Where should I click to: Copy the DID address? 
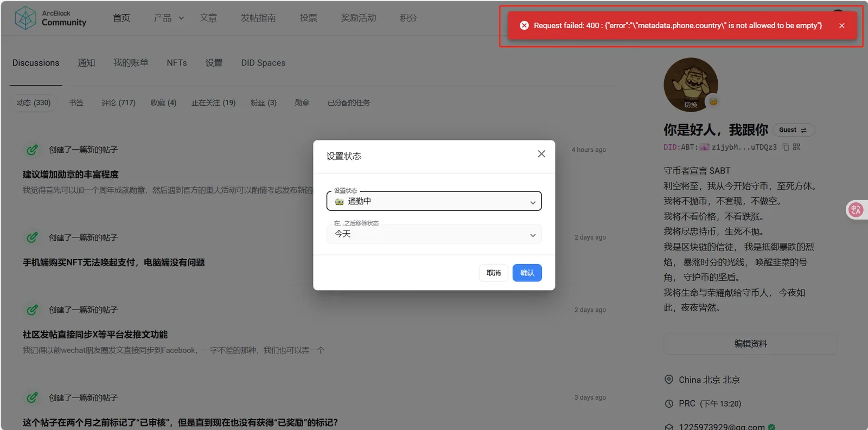(x=786, y=147)
